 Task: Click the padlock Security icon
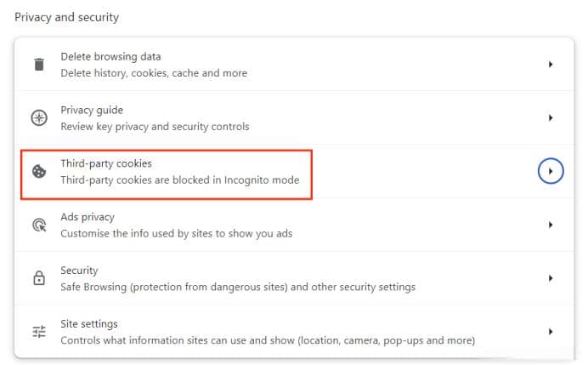(39, 278)
